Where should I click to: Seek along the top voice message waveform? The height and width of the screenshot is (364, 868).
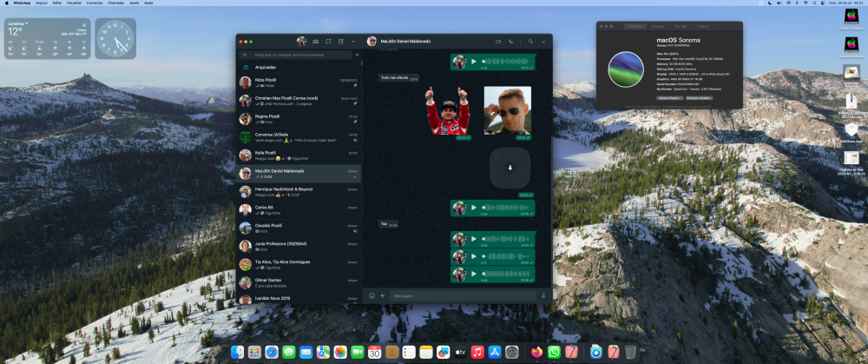(x=506, y=61)
